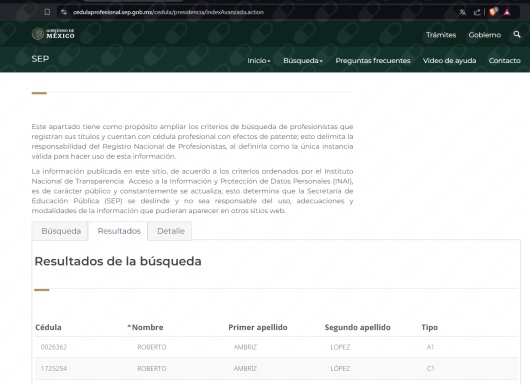Open site information icon beside URL
530x385 pixels.
point(64,12)
